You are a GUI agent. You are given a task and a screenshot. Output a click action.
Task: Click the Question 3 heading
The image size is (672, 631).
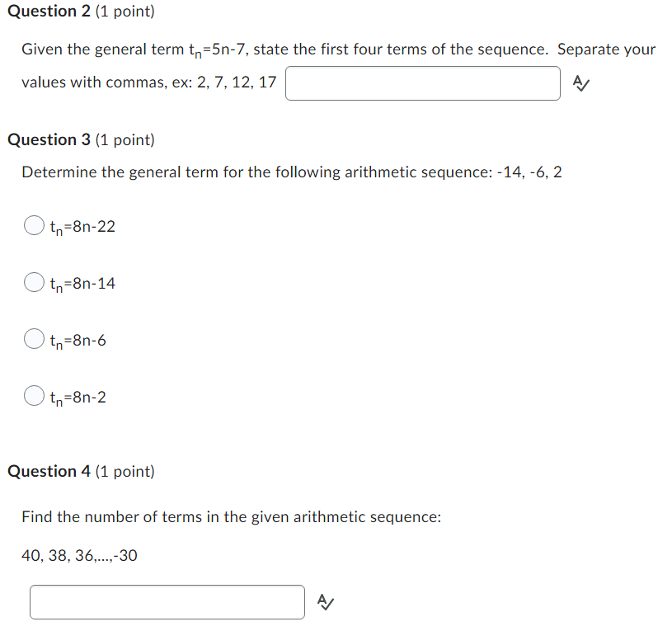coord(46,139)
